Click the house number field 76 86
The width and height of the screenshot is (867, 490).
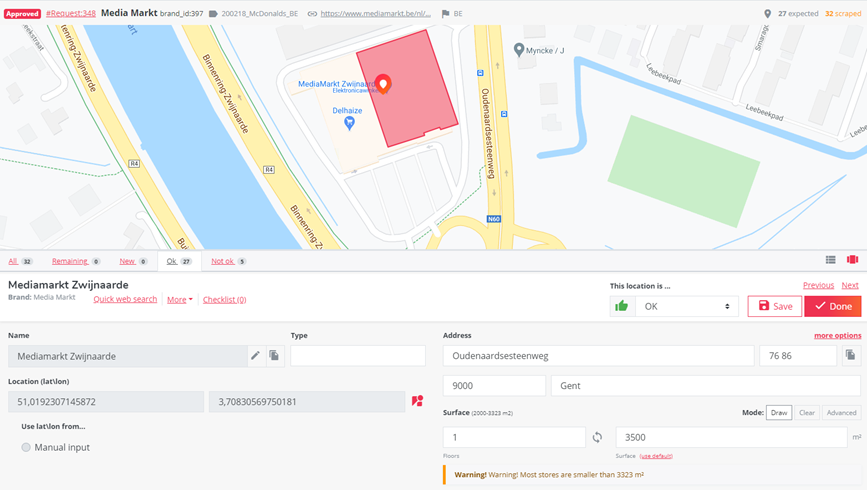click(798, 356)
